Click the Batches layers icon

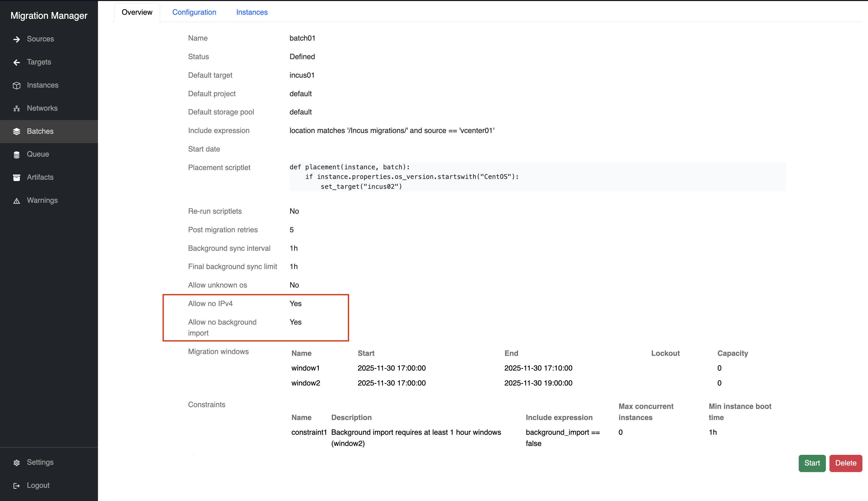point(16,131)
